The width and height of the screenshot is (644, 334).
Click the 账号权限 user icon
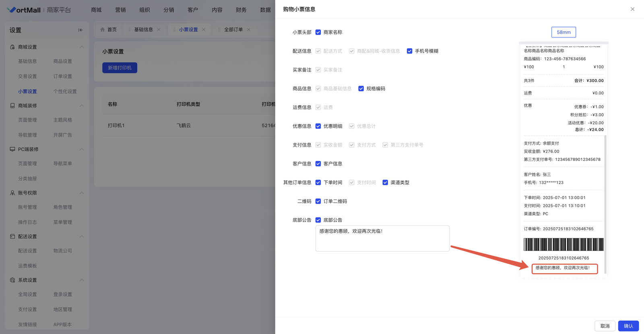click(12, 193)
